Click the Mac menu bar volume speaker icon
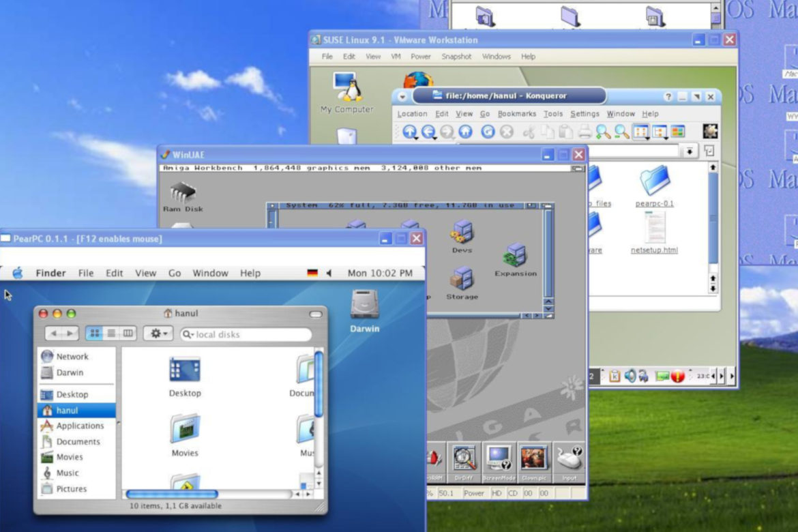This screenshot has height=532, width=798. pos(329,273)
